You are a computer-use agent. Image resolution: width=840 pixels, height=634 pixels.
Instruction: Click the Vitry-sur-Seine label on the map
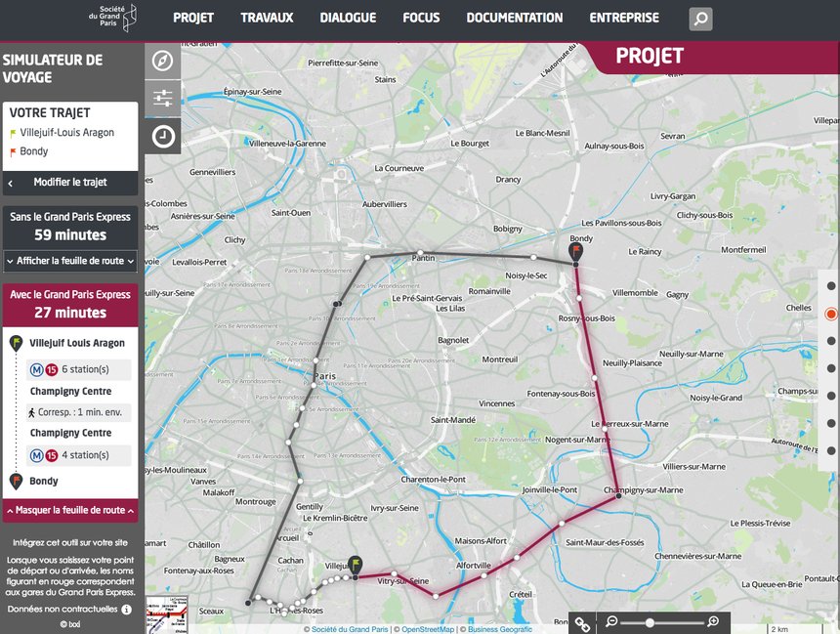402,581
